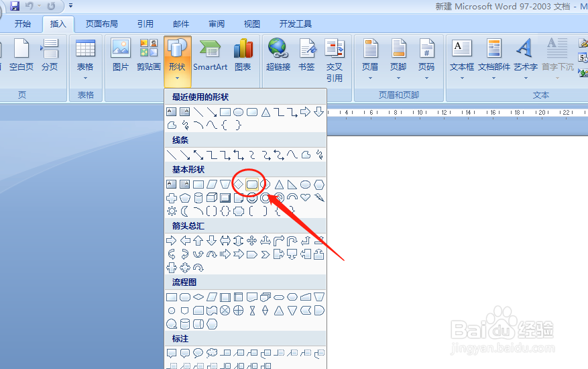Select the summing junction in 流程图

(225, 311)
